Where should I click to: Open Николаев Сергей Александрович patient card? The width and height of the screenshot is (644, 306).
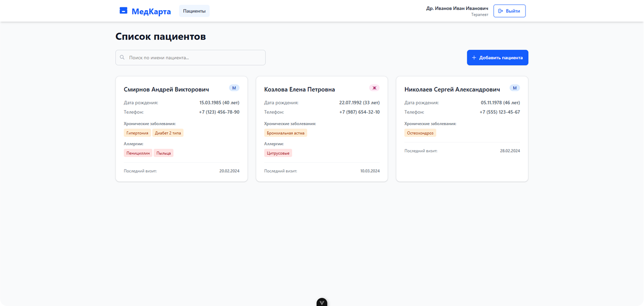click(x=452, y=89)
